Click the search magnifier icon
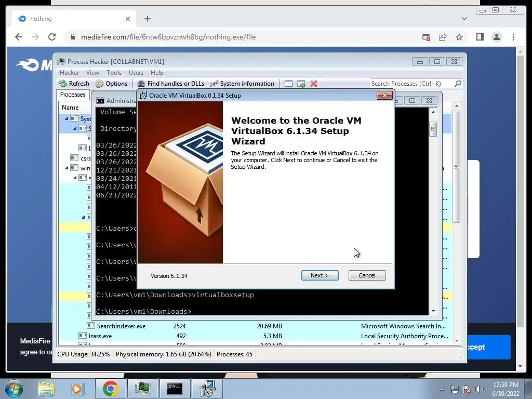 (x=458, y=83)
